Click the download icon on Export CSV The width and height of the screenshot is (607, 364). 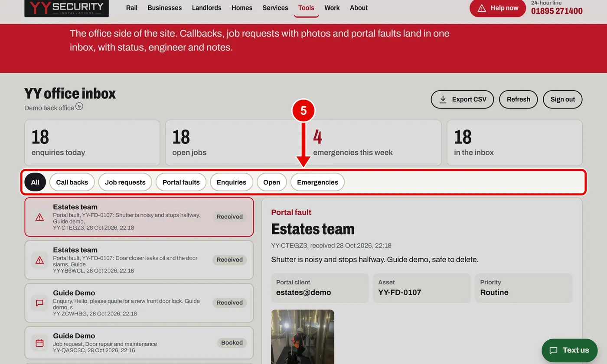click(x=443, y=99)
